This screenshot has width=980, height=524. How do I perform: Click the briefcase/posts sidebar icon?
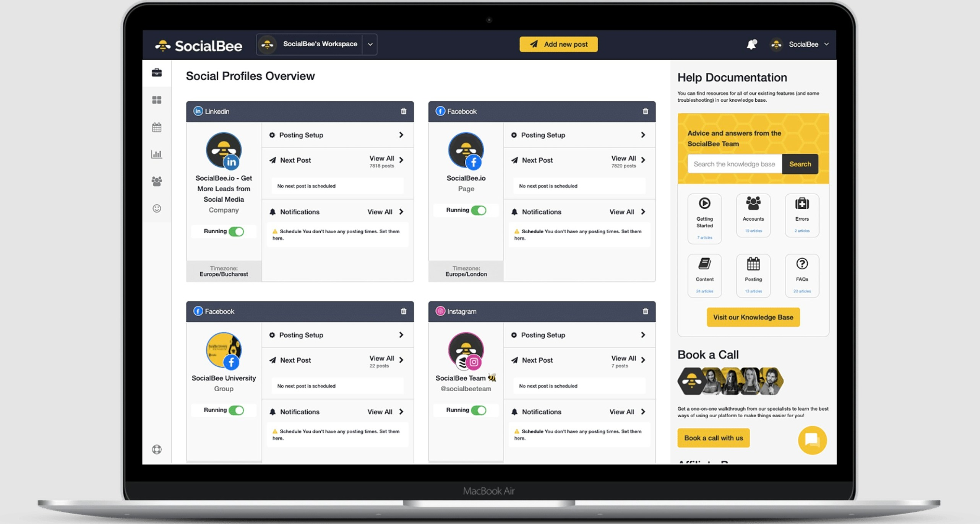(157, 72)
